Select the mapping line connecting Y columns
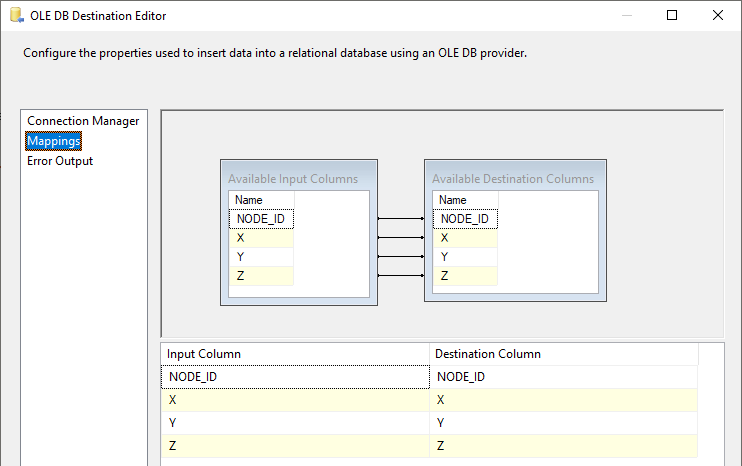This screenshot has height=466, width=742. pyautogui.click(x=401, y=256)
